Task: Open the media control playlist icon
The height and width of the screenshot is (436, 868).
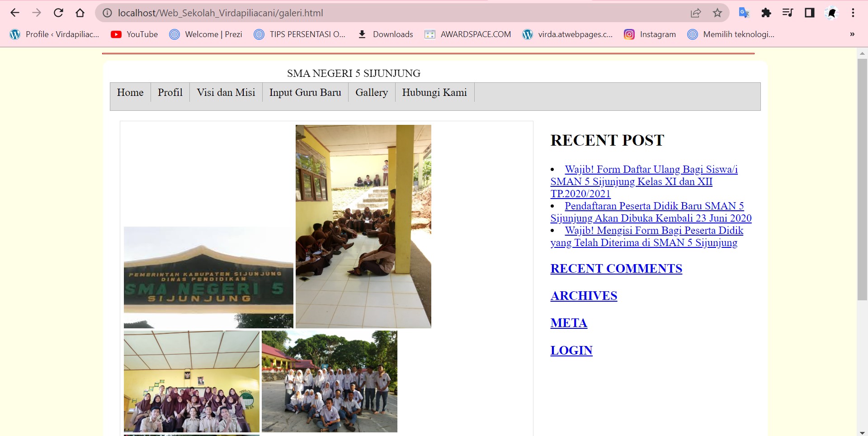Action: point(788,13)
